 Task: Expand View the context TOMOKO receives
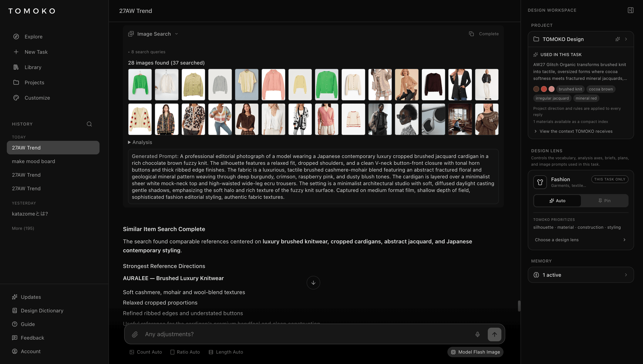click(x=573, y=131)
